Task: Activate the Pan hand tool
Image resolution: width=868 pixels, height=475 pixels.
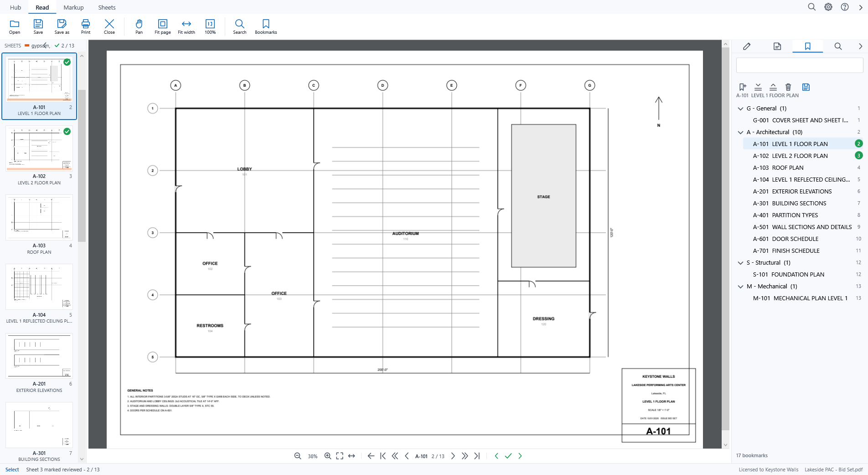Action: click(139, 26)
